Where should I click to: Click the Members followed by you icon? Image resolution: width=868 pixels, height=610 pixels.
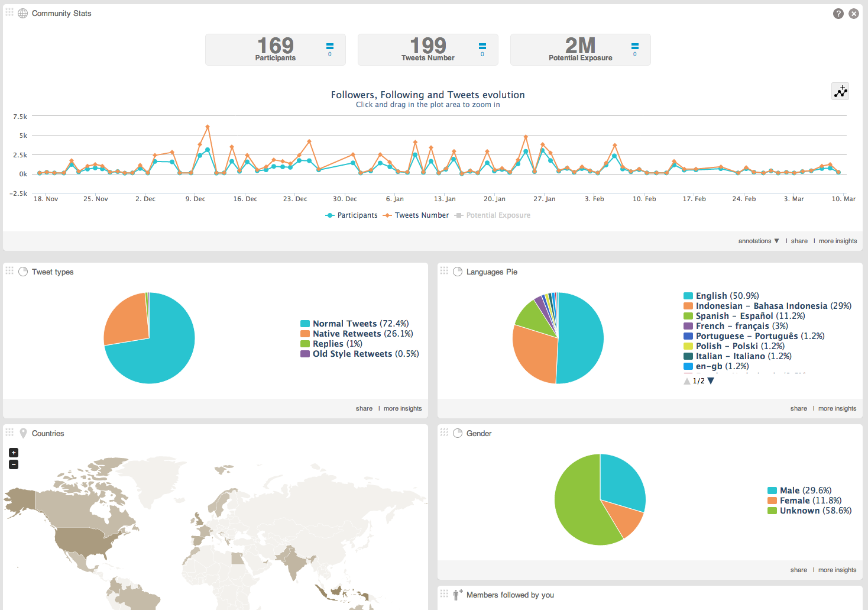[x=458, y=595]
